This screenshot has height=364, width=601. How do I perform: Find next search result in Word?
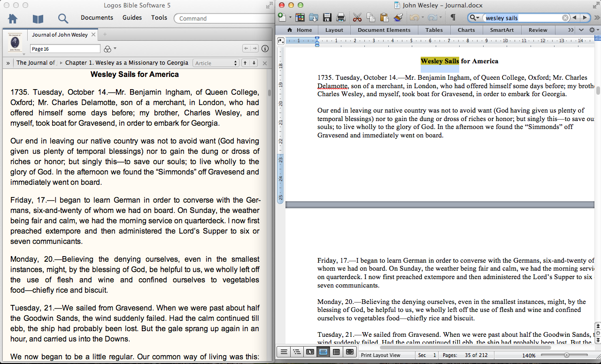click(585, 18)
